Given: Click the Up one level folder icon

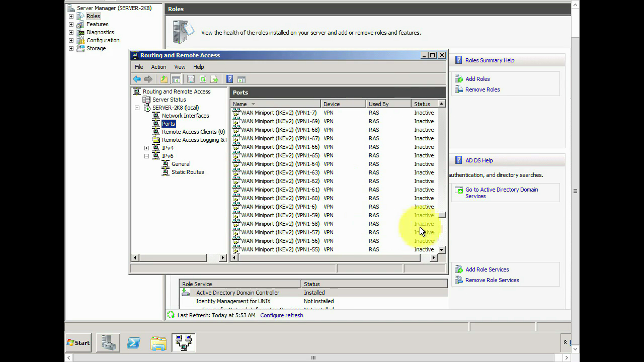Looking at the screenshot, I should pos(164,79).
